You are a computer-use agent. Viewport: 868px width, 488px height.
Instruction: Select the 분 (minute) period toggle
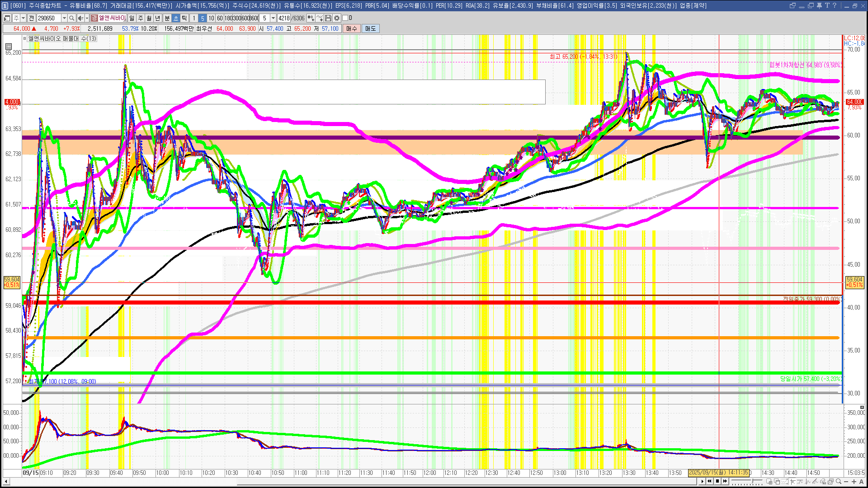pos(167,18)
